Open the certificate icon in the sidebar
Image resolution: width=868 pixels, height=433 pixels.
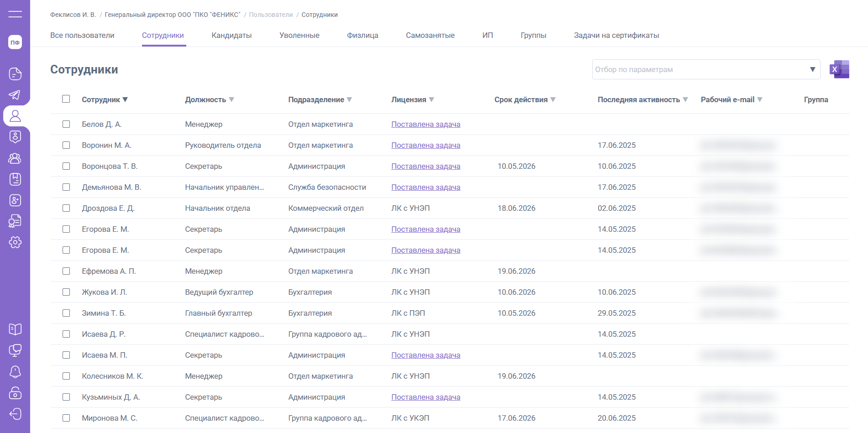pyautogui.click(x=15, y=221)
